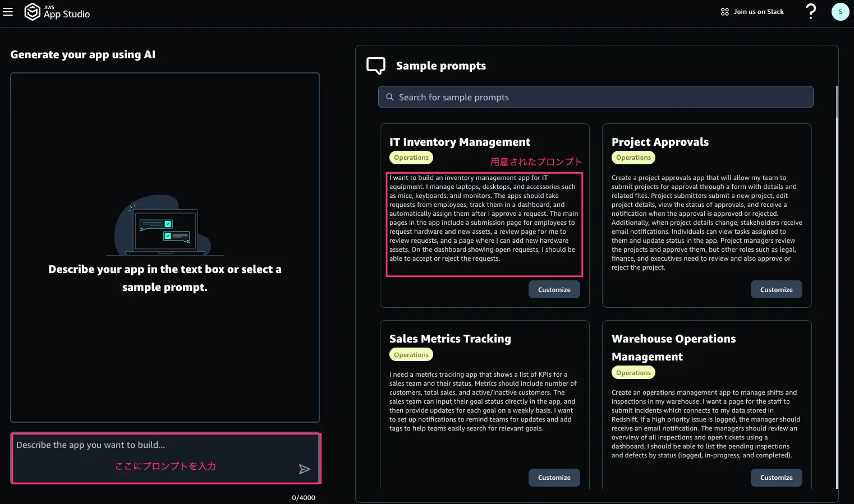Send the prompt with the arrow icon

coord(304,469)
